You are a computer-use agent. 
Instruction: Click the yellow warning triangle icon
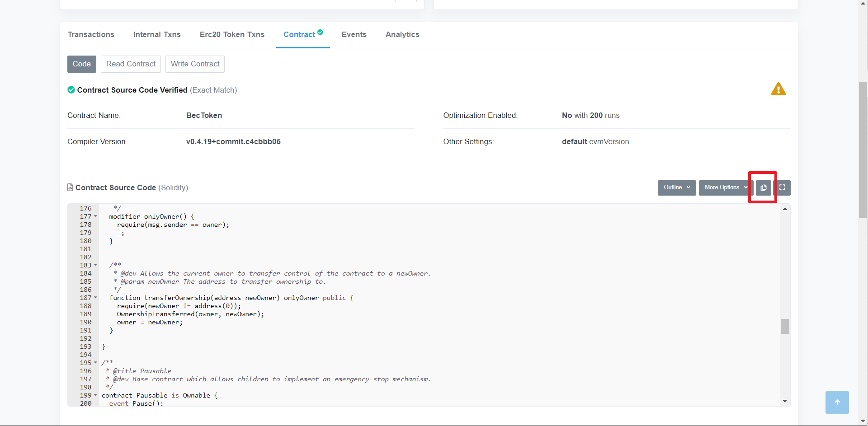(778, 89)
